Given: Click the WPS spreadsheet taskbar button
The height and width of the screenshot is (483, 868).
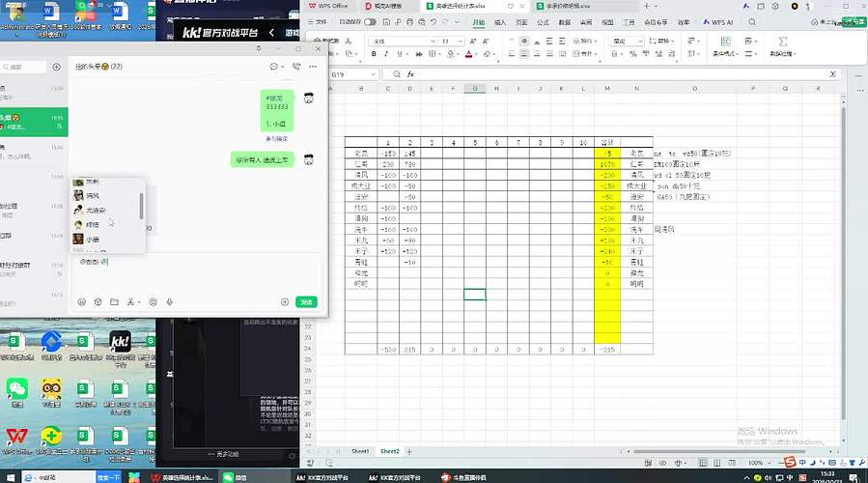Looking at the screenshot, I should [x=182, y=477].
